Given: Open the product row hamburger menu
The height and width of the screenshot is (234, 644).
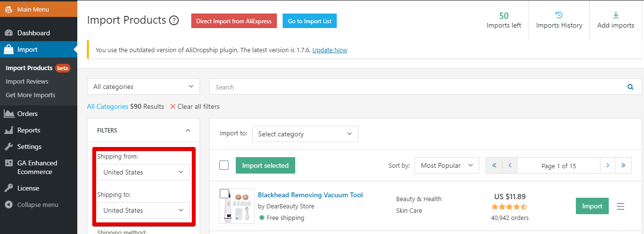Looking at the screenshot, I should point(621,206).
